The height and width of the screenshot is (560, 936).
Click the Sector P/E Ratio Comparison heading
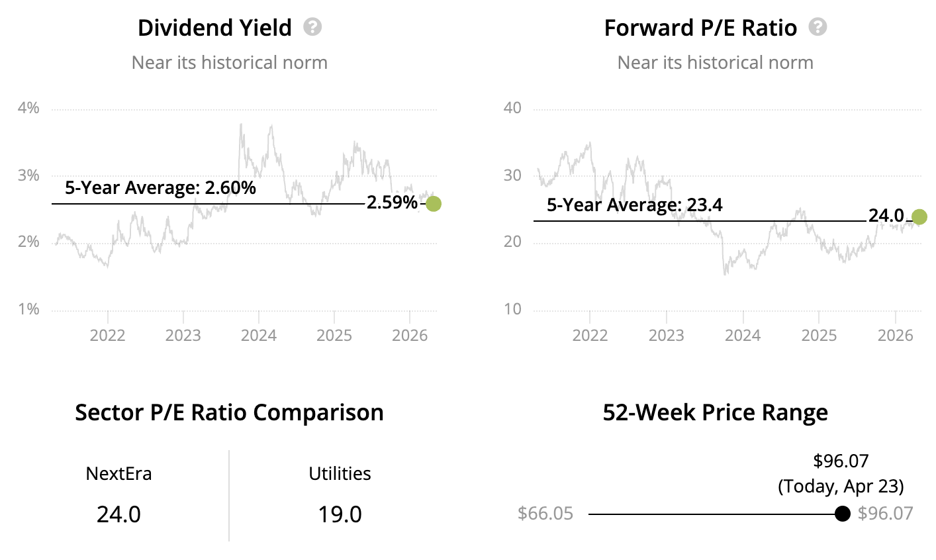pos(229,412)
